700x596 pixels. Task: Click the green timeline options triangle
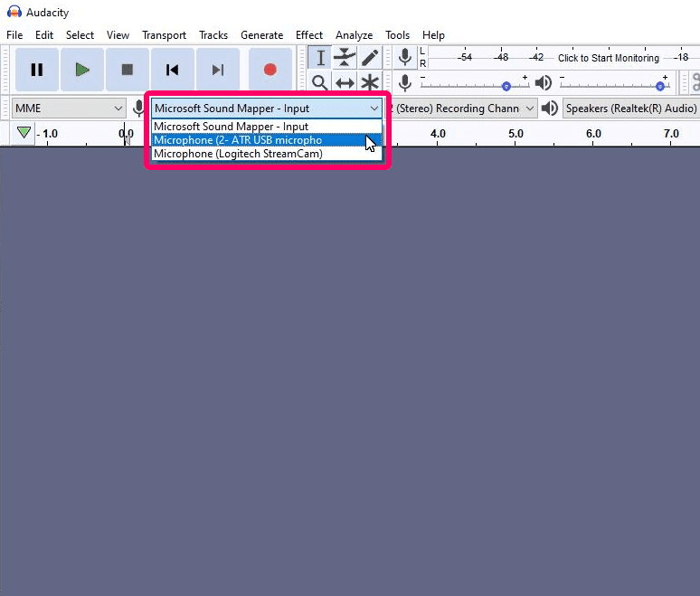tap(24, 133)
